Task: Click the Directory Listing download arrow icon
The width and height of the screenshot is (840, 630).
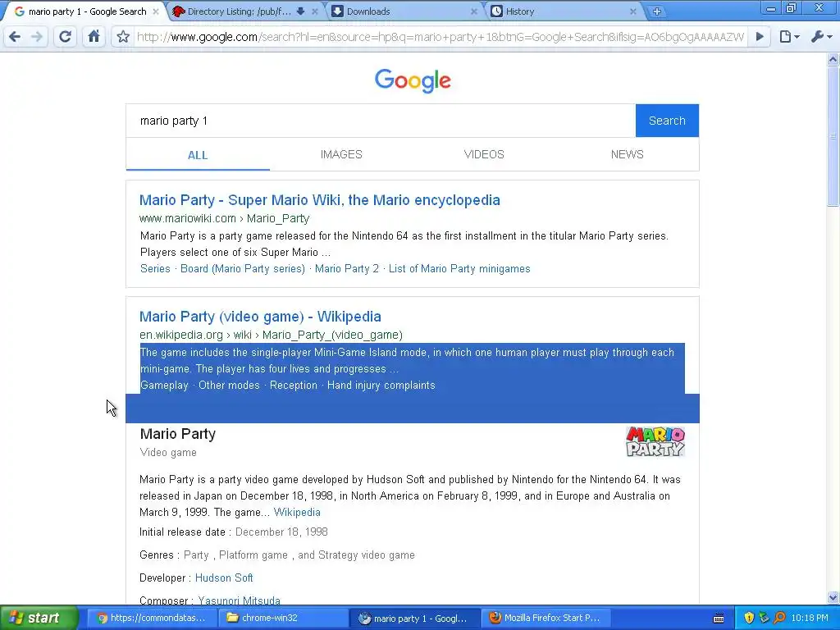Action: 300,11
